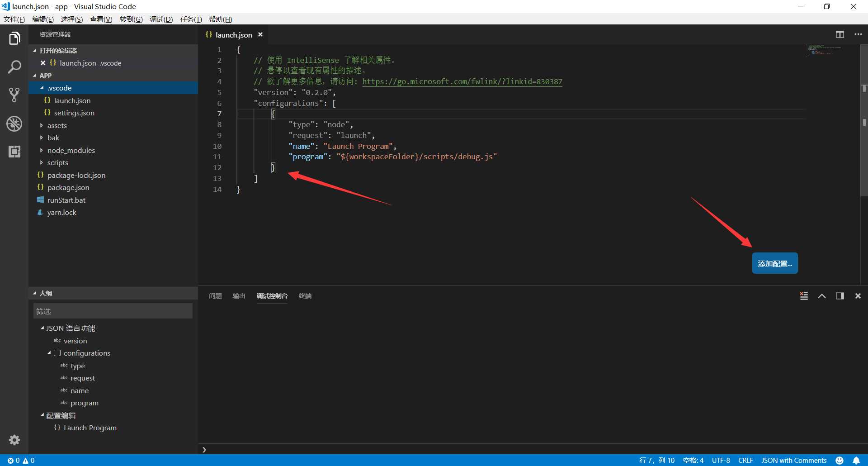The height and width of the screenshot is (466, 868).
Task: Close the bottom panel
Action: (858, 296)
